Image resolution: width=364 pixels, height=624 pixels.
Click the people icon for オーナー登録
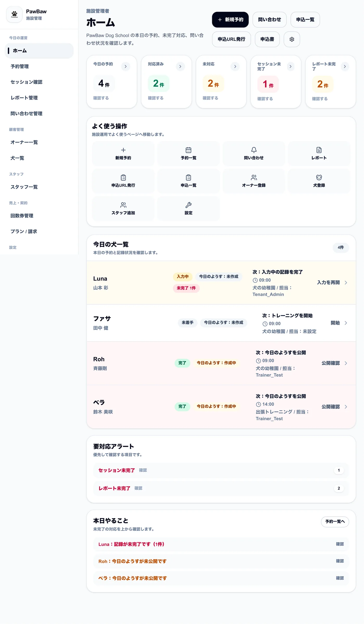[x=254, y=178]
